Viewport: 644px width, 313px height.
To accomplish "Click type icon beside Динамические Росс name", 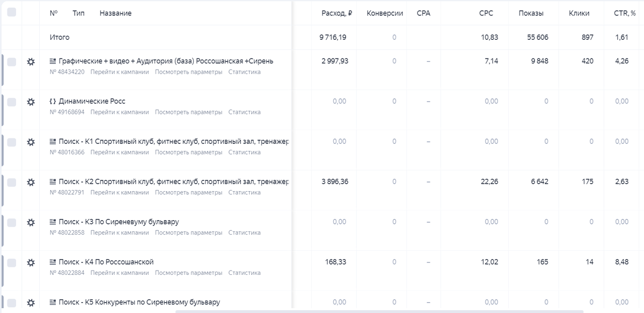I will pos(53,101).
